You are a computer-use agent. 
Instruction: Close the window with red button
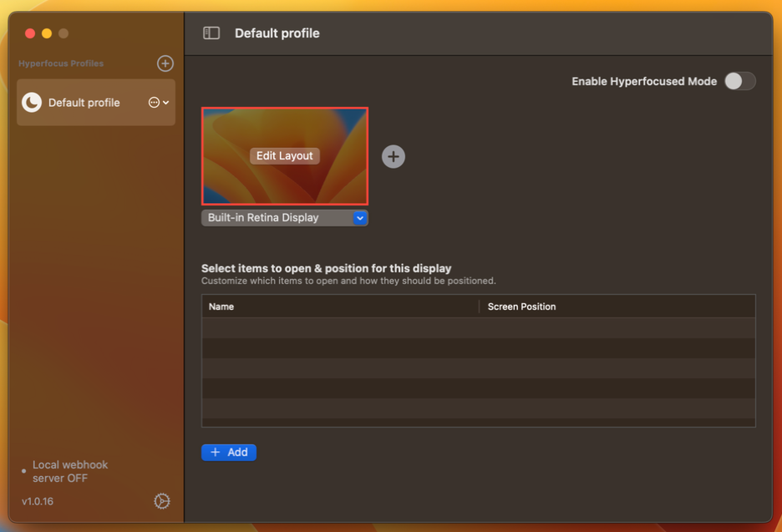point(30,33)
